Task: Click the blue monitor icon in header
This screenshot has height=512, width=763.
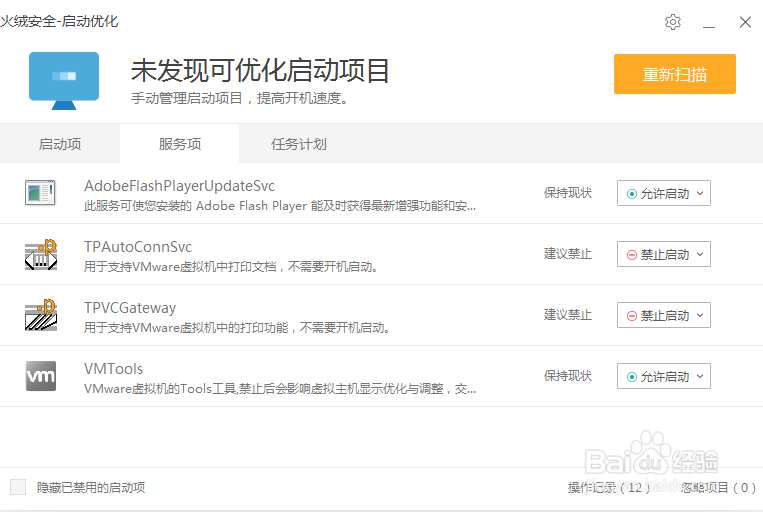Action: (64, 81)
